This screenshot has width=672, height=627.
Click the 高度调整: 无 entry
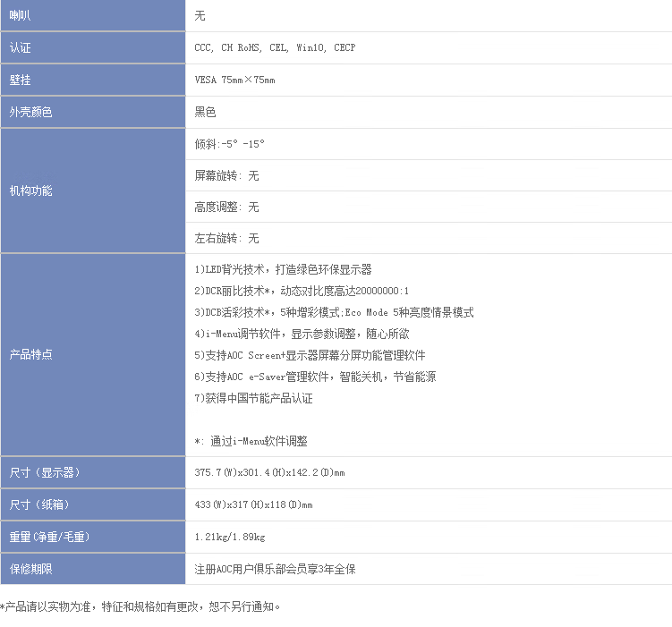click(226, 208)
